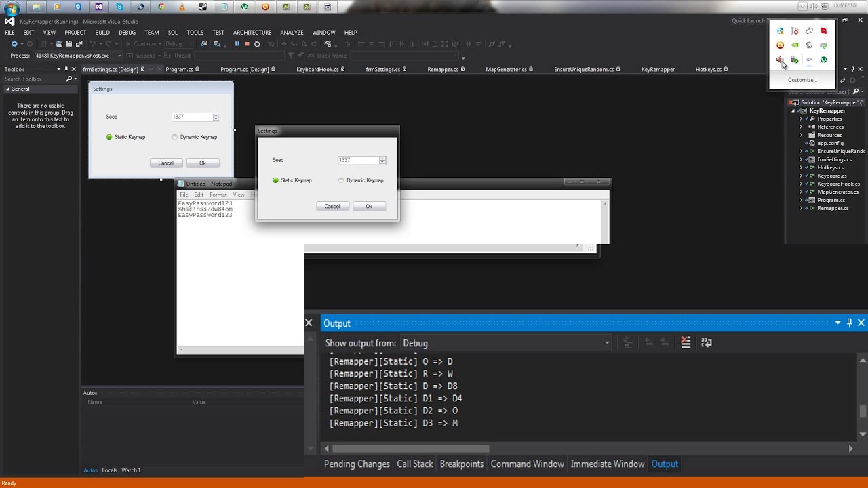The width and height of the screenshot is (868, 488).
Task: Click the Windows Start orb
Action: click(x=12, y=9)
